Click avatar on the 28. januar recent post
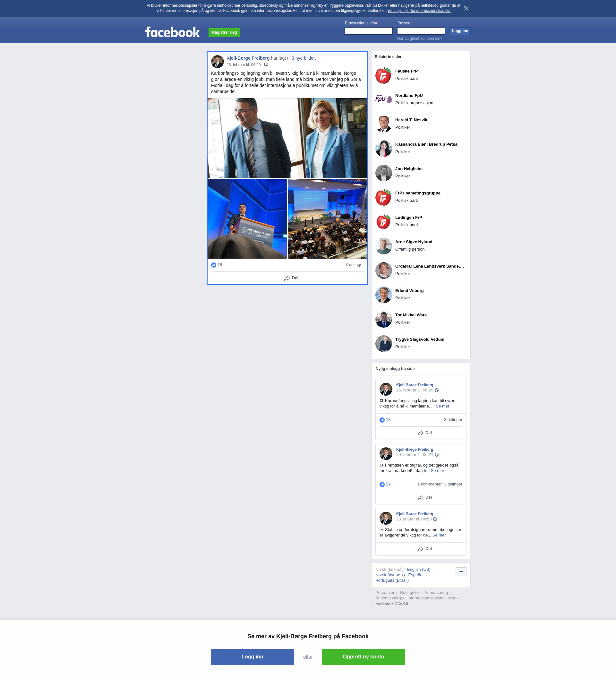 pyautogui.click(x=386, y=518)
